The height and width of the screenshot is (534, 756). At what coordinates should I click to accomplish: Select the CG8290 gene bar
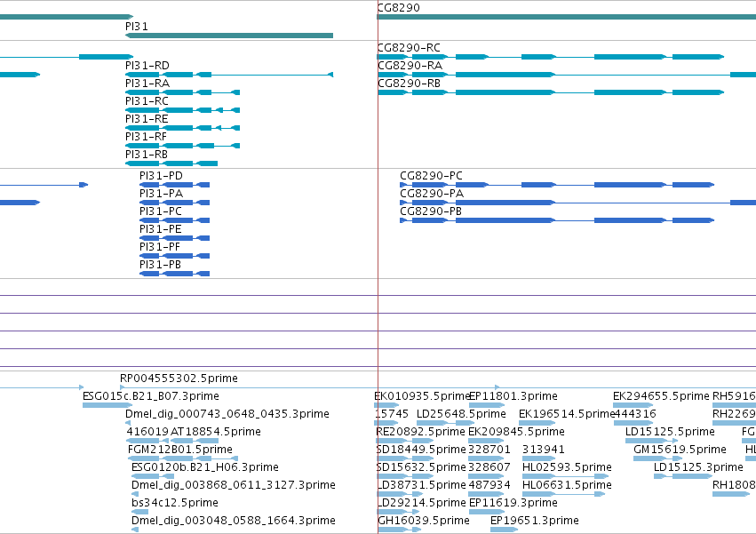[x=566, y=18]
